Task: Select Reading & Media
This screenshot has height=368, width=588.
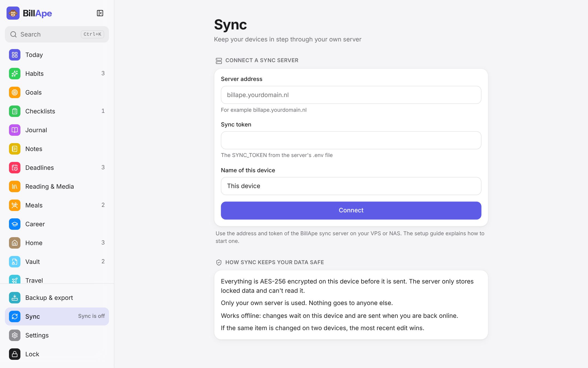Action: click(57, 186)
